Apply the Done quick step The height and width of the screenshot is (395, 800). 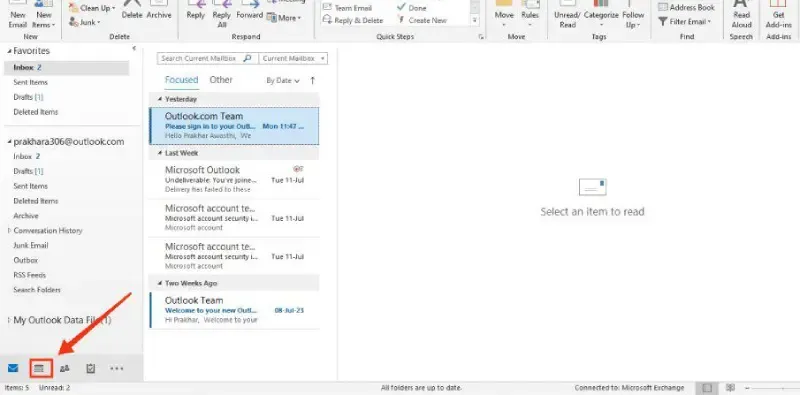click(412, 8)
